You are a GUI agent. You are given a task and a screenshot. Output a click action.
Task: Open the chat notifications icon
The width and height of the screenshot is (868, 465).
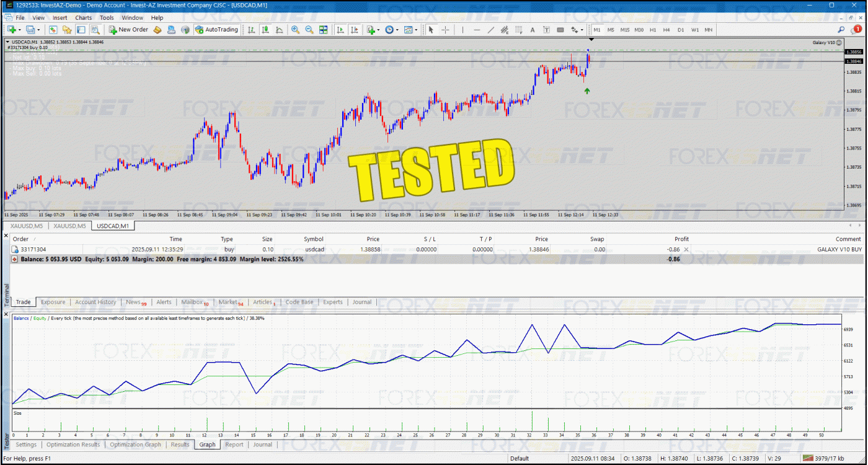pos(858,29)
